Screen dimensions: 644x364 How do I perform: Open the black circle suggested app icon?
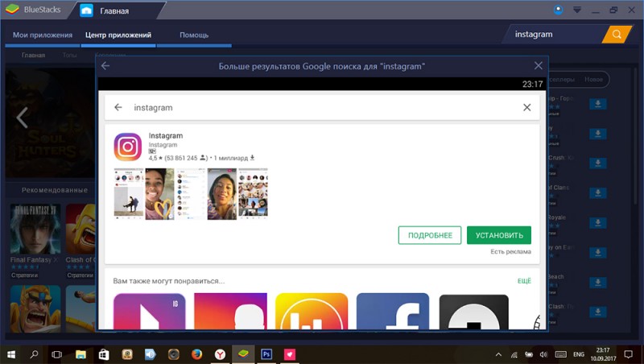[473, 312]
